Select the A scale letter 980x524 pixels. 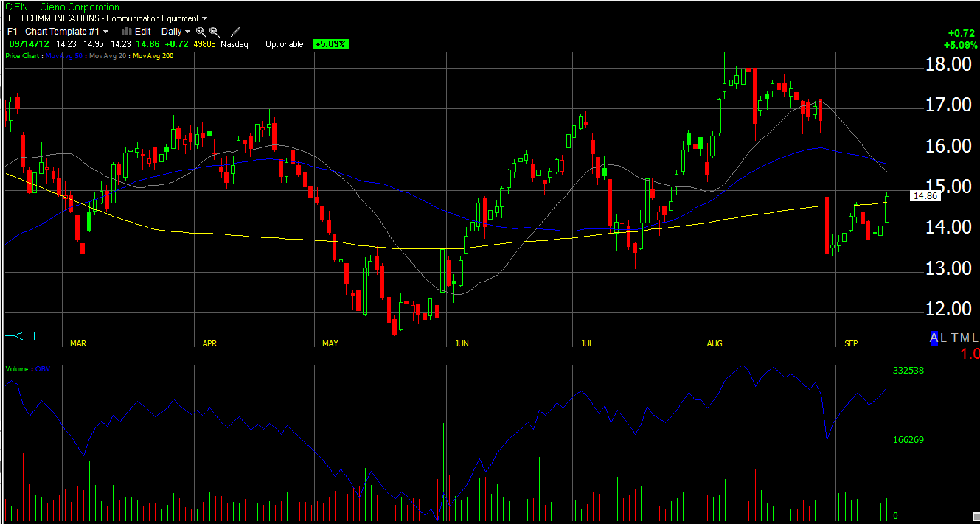(x=934, y=338)
